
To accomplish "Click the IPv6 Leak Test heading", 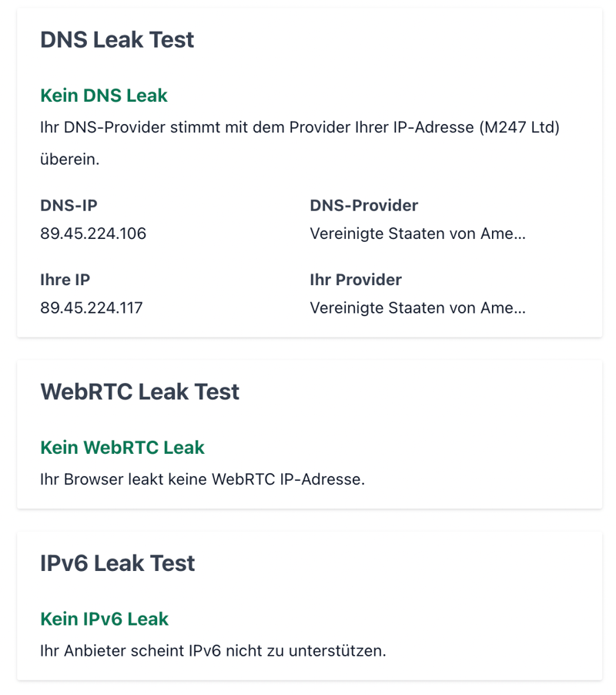I will (118, 562).
